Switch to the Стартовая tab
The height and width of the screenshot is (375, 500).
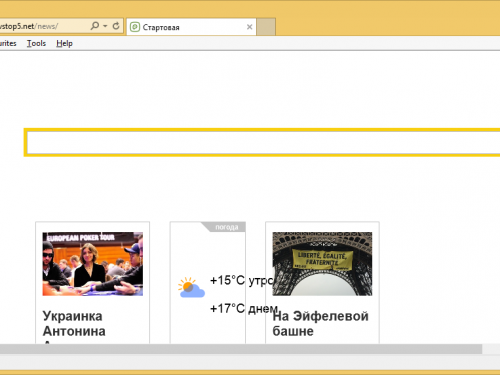pos(191,27)
